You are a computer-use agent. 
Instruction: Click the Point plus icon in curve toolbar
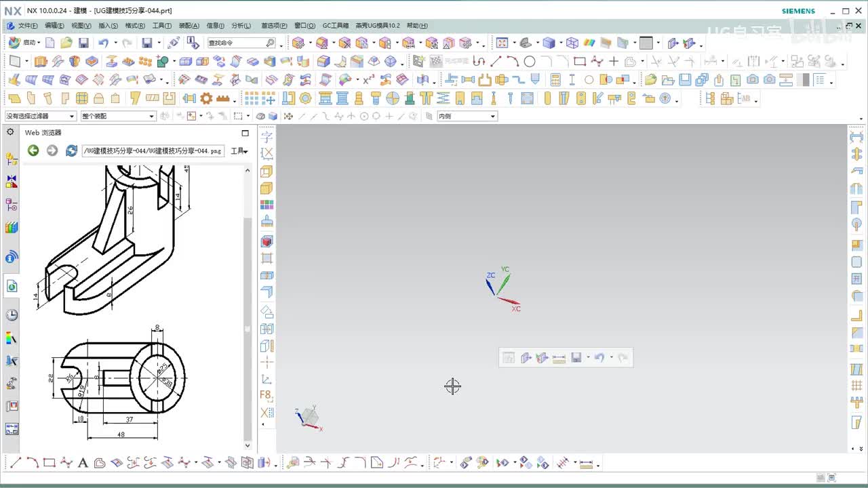pyautogui.click(x=614, y=61)
